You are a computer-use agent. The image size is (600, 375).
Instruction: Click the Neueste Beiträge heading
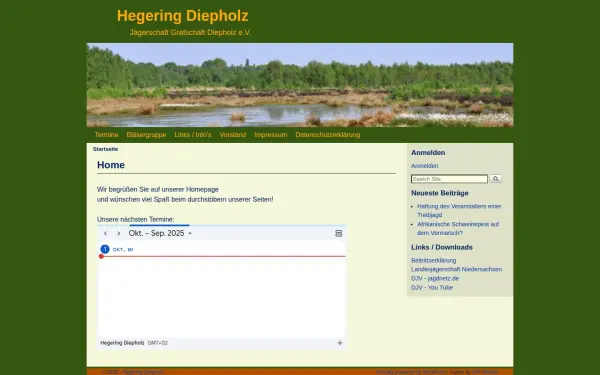[x=440, y=193]
